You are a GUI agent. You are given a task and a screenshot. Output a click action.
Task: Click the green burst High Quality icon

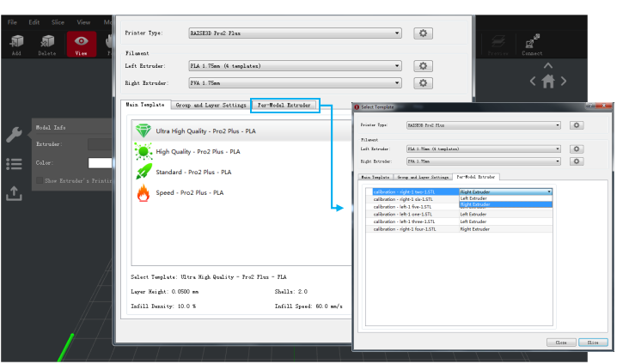pyautogui.click(x=143, y=152)
